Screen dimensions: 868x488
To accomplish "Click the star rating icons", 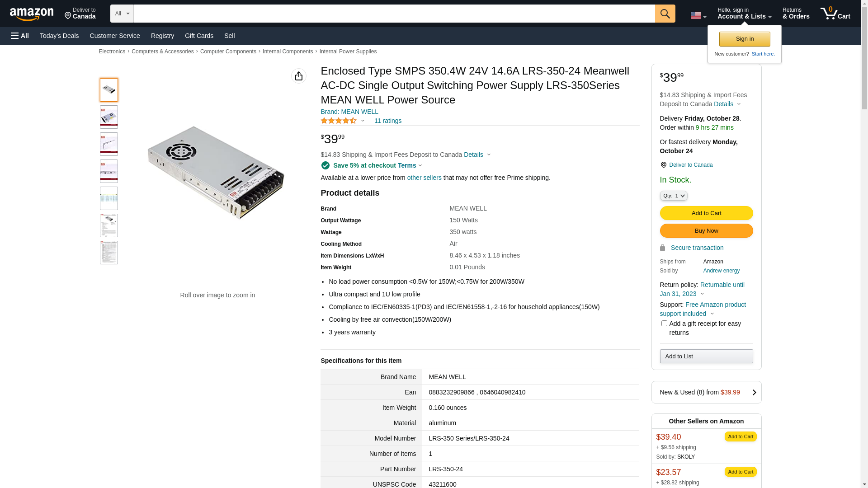I will [339, 121].
